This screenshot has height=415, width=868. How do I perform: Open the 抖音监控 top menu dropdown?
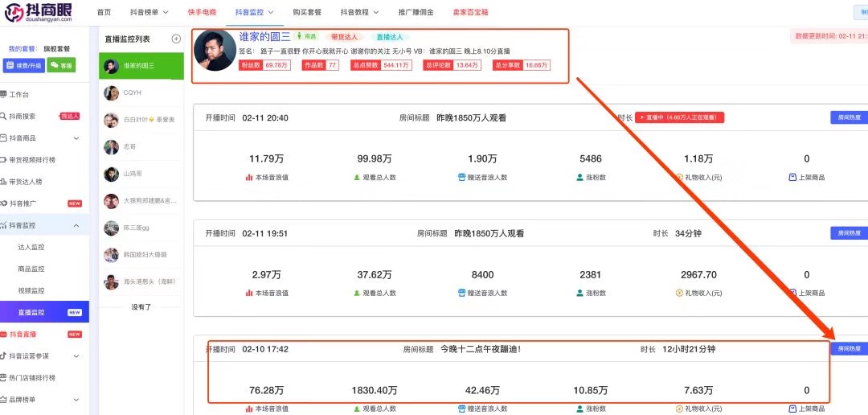[x=255, y=11]
